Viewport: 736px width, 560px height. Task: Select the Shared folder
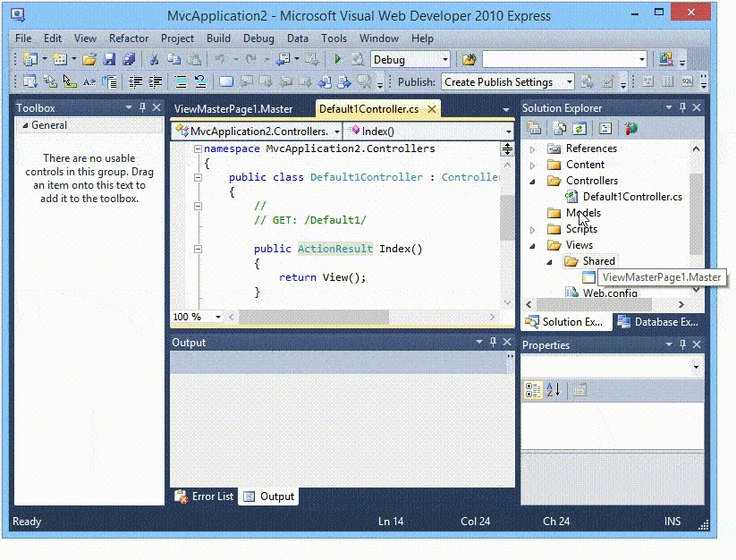(x=598, y=261)
